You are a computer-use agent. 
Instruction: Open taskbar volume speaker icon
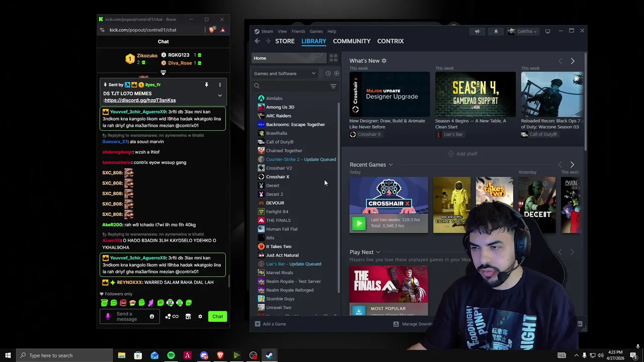click(601, 355)
